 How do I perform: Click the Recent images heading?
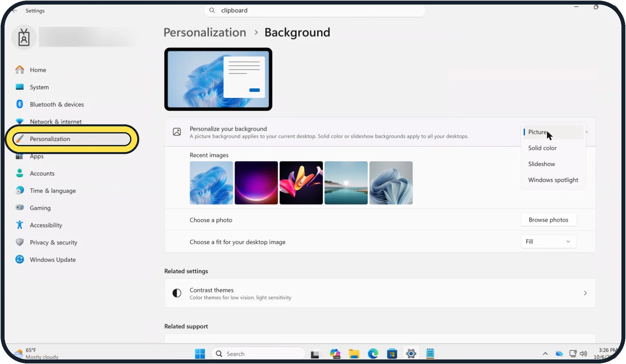click(209, 155)
